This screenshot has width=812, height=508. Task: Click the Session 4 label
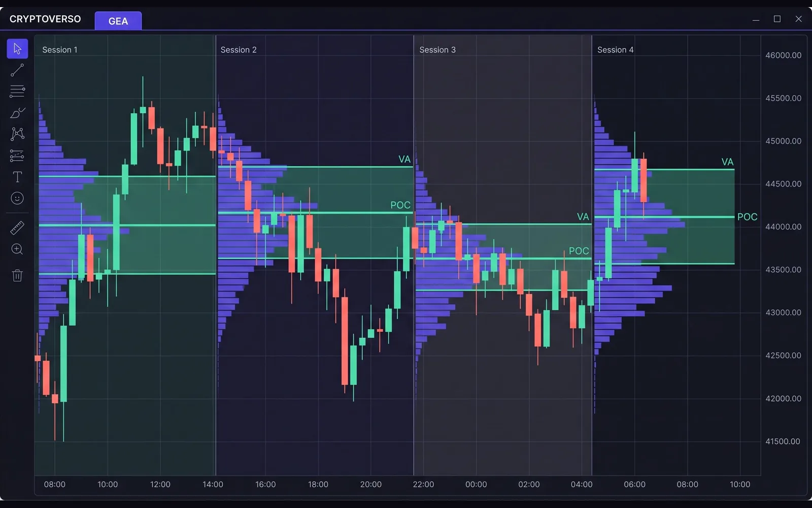click(615, 50)
